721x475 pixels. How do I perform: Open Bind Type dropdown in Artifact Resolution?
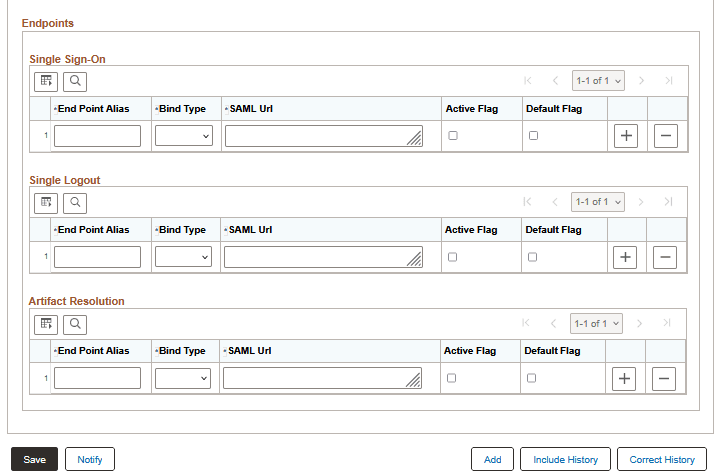point(183,378)
